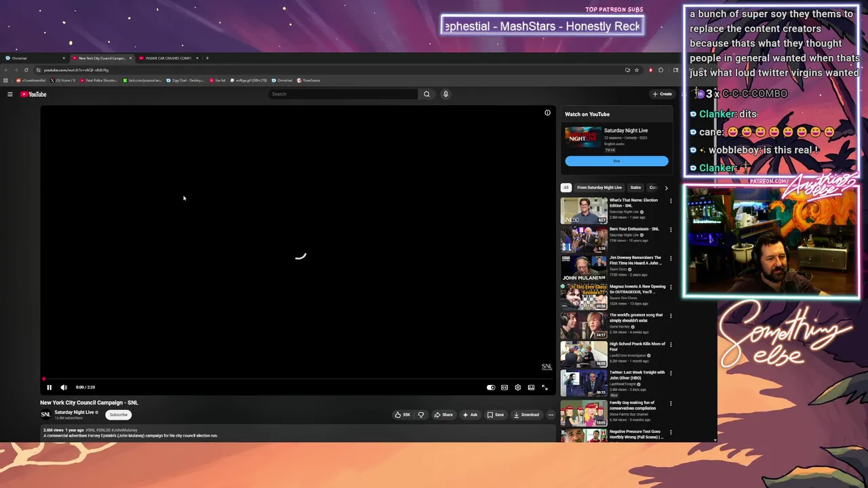Open the TimeGuessr bookmark
The width and height of the screenshot is (868, 488).
[x=309, y=80]
